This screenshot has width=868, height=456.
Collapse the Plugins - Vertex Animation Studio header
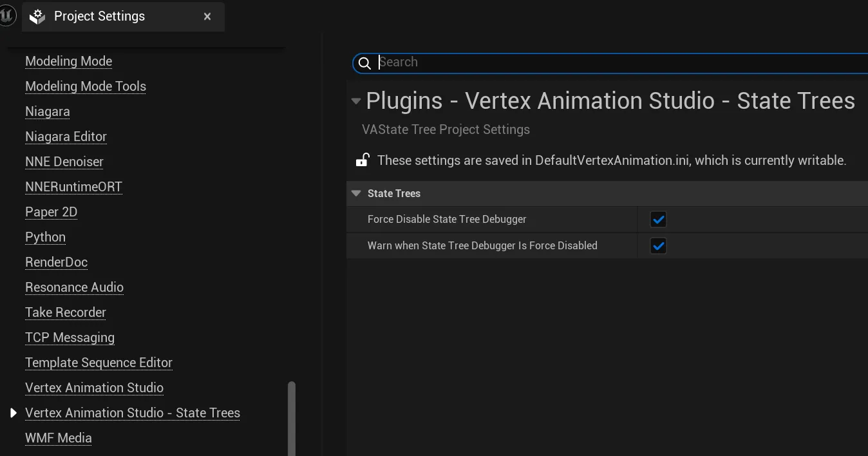click(x=356, y=101)
